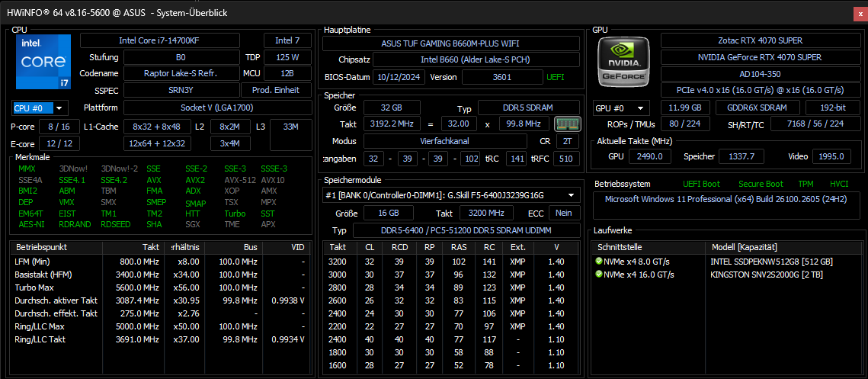
Task: Click the tRFC 510 value
Action: point(565,159)
